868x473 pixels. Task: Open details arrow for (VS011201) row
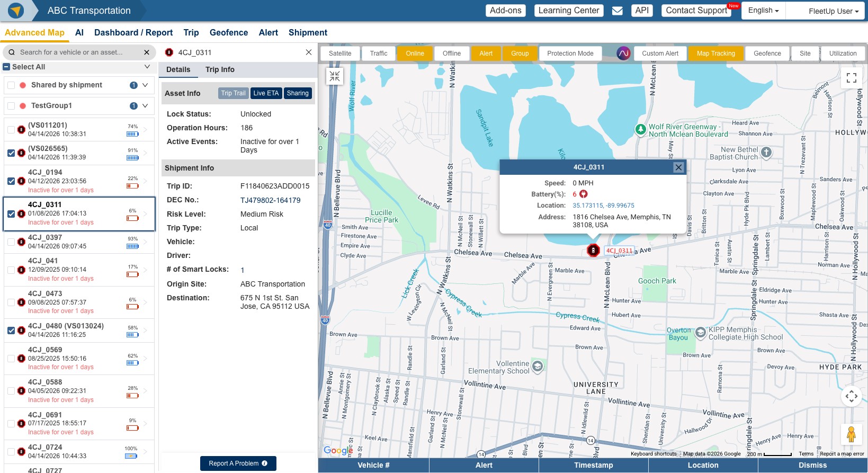point(146,129)
